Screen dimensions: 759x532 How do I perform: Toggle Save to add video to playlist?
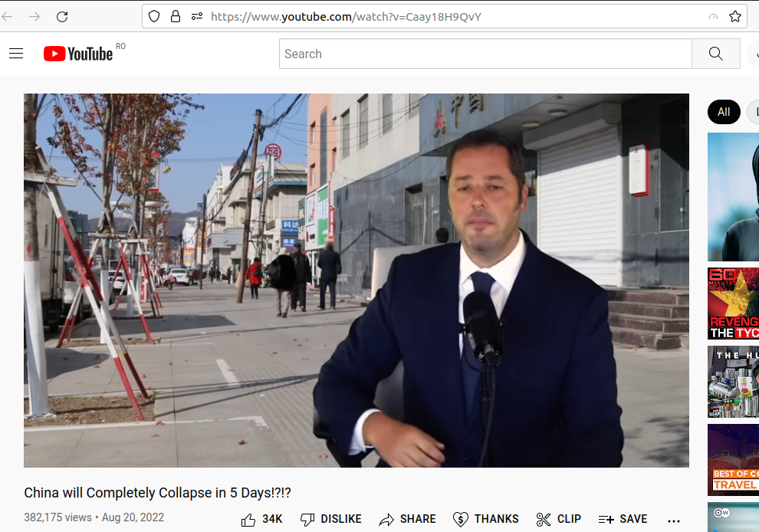click(x=623, y=519)
